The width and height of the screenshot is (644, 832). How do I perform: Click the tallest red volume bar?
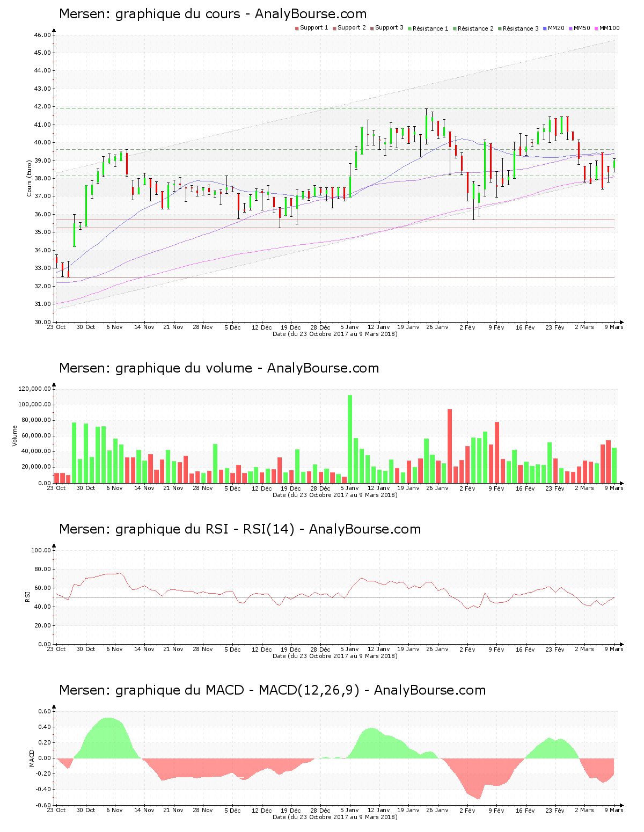pos(450,446)
